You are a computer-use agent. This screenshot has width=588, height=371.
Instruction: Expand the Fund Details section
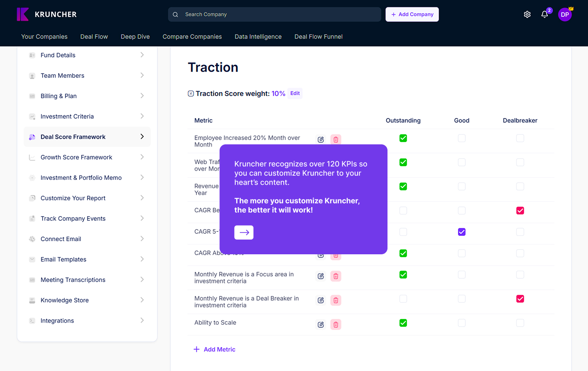[87, 55]
